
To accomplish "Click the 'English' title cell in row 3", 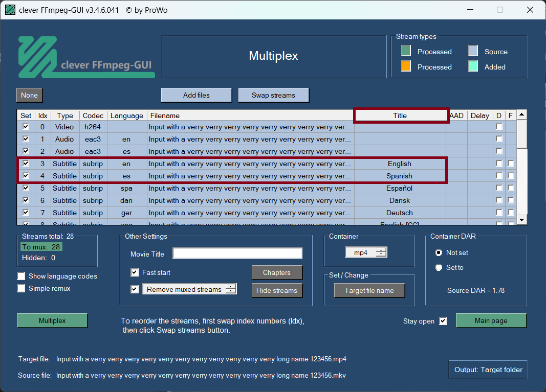I will (x=400, y=164).
